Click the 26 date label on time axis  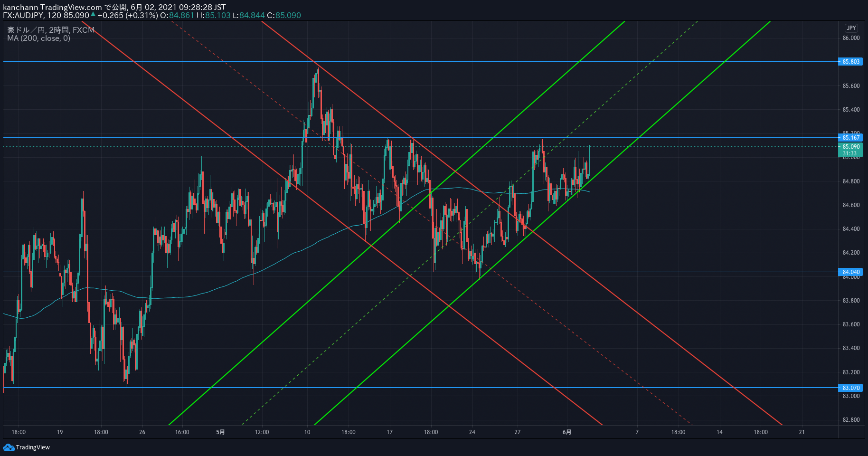(x=142, y=432)
